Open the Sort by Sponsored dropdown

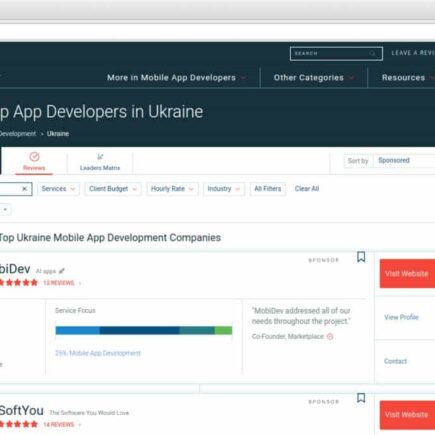404,161
